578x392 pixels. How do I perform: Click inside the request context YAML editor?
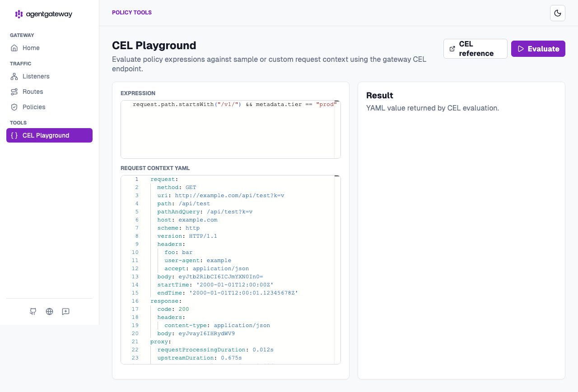(x=231, y=270)
